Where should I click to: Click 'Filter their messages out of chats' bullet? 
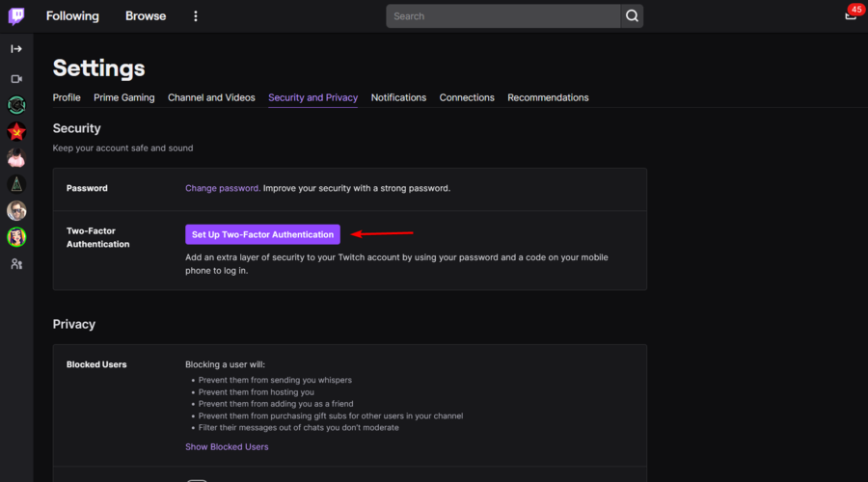tap(298, 428)
